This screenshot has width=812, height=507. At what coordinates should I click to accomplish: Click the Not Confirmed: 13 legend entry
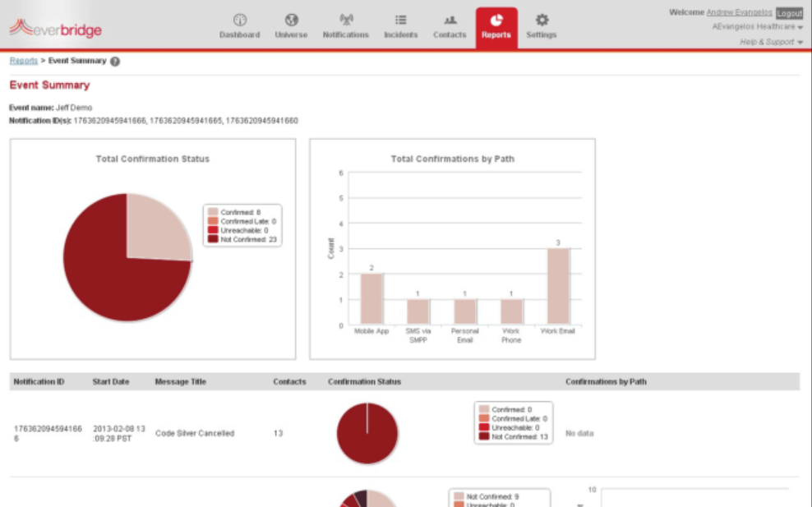(x=513, y=436)
